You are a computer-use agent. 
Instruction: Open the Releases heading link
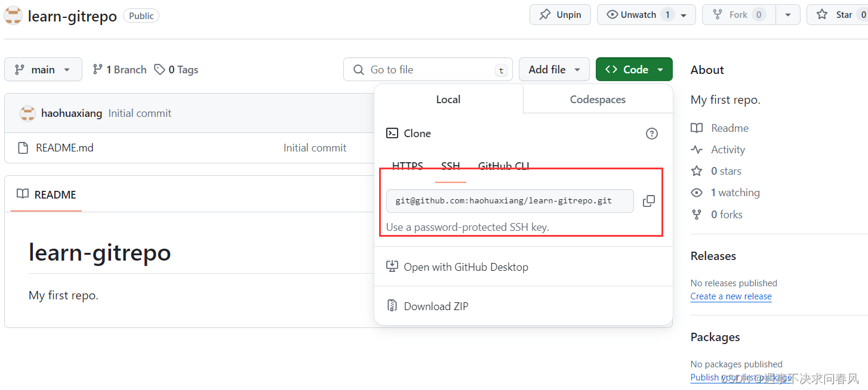[713, 256]
